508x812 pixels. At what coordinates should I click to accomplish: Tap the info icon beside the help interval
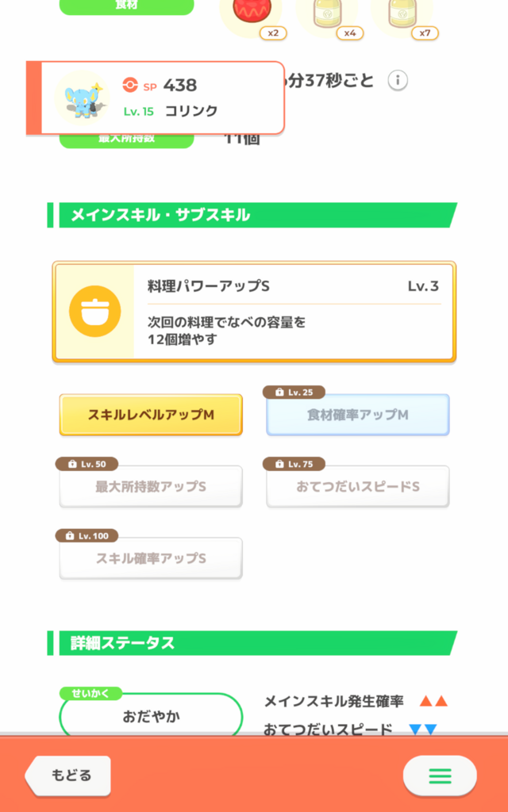click(398, 80)
